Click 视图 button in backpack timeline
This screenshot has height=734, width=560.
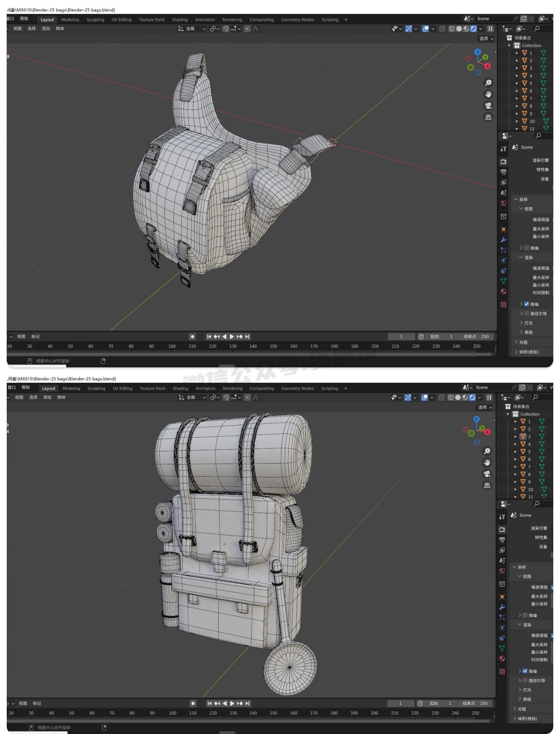tap(23, 703)
